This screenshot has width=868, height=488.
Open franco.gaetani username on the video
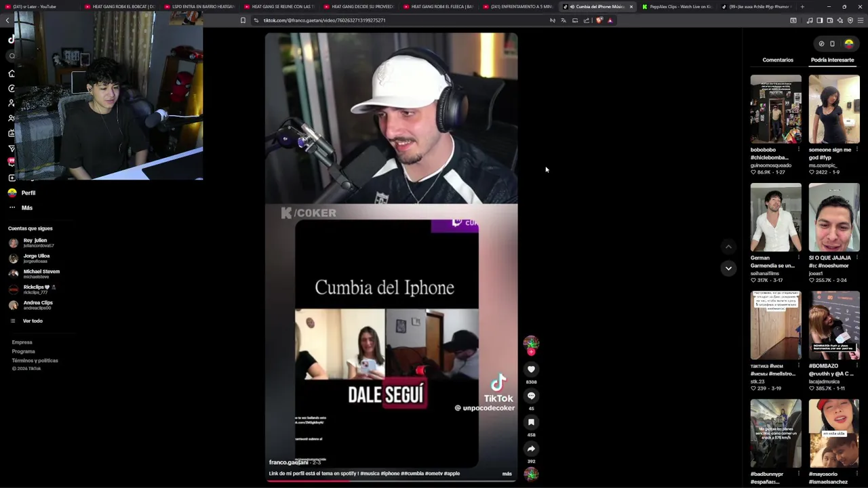pos(288,462)
